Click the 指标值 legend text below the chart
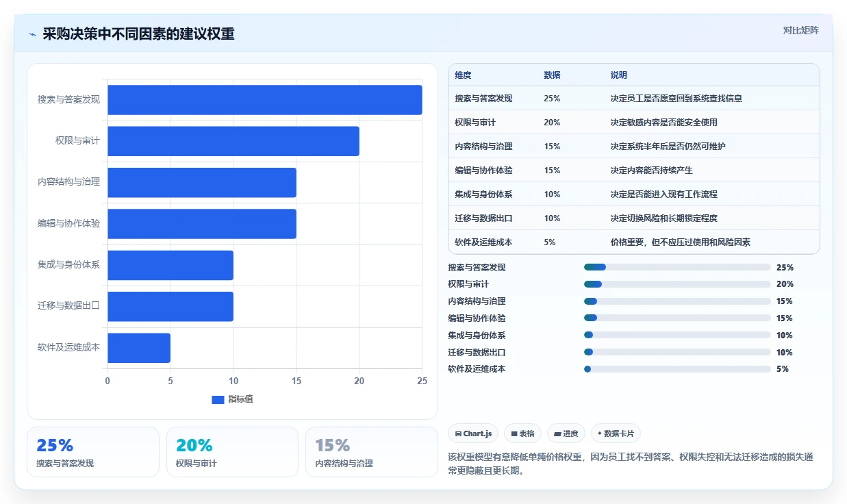This screenshot has width=847, height=504. pyautogui.click(x=241, y=399)
